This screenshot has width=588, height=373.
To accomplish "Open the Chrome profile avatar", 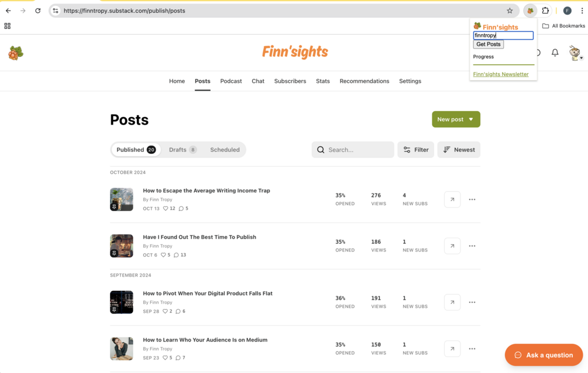I will point(567,11).
